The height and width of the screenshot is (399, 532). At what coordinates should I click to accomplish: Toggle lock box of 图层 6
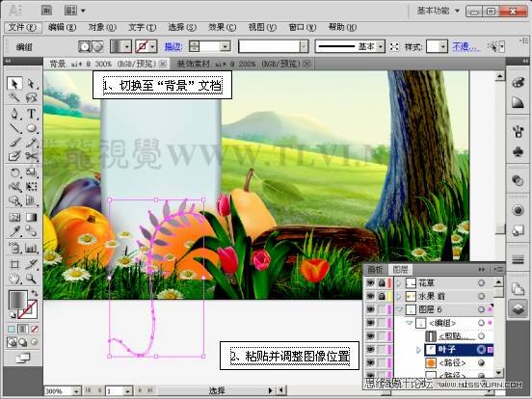pyautogui.click(x=382, y=309)
